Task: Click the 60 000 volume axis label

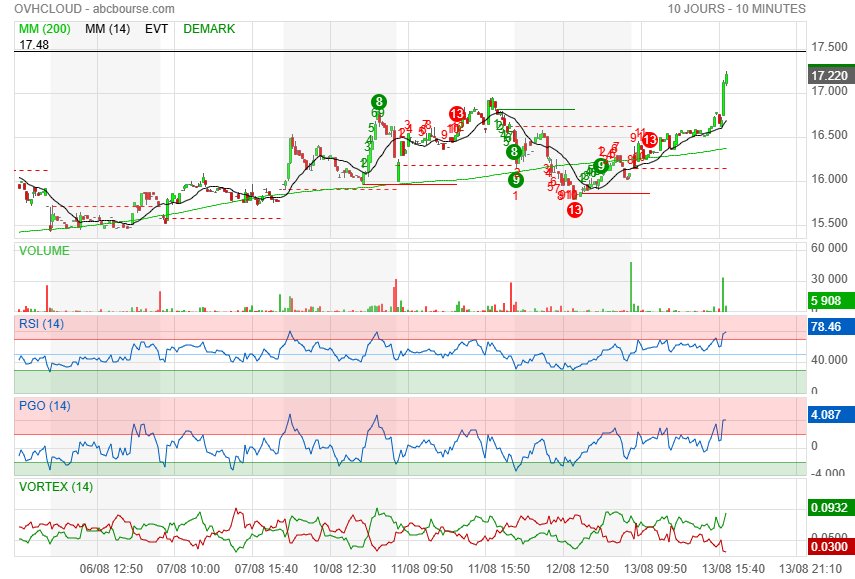Action: (x=829, y=248)
